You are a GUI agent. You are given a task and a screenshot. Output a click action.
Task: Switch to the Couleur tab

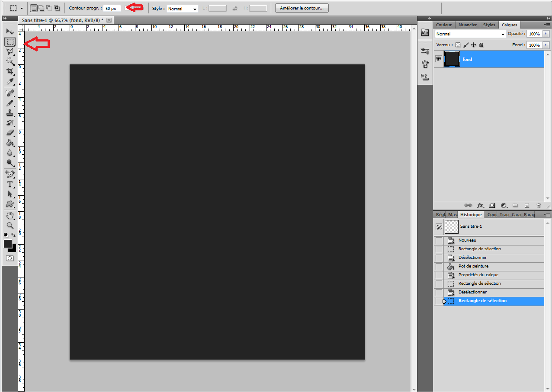click(x=444, y=25)
